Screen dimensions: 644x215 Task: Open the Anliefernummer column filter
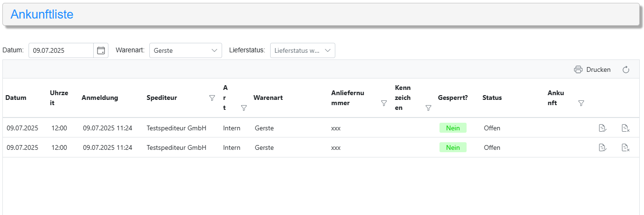384,103
